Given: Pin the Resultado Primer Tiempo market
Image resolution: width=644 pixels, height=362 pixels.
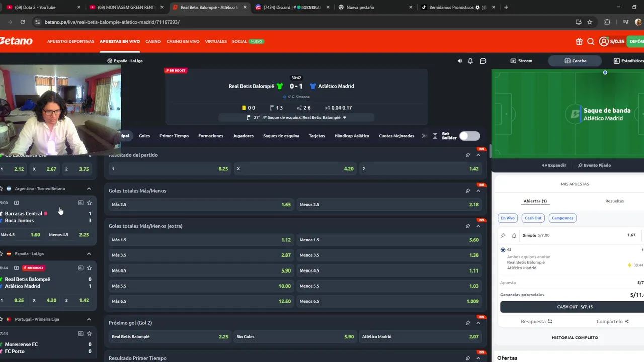Looking at the screenshot, I should [x=468, y=358].
